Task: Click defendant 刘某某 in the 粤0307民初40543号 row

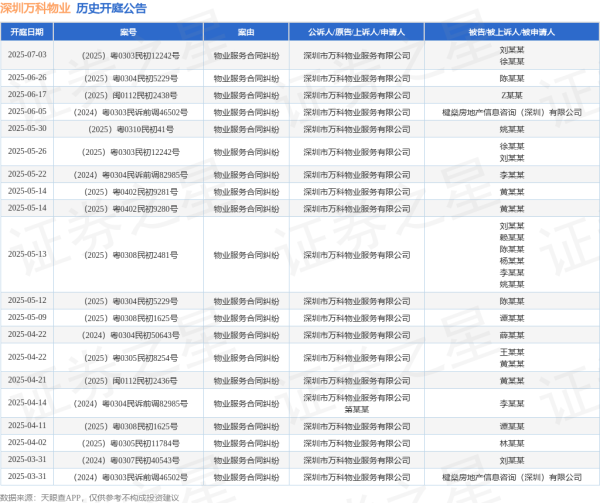Action: (512, 460)
